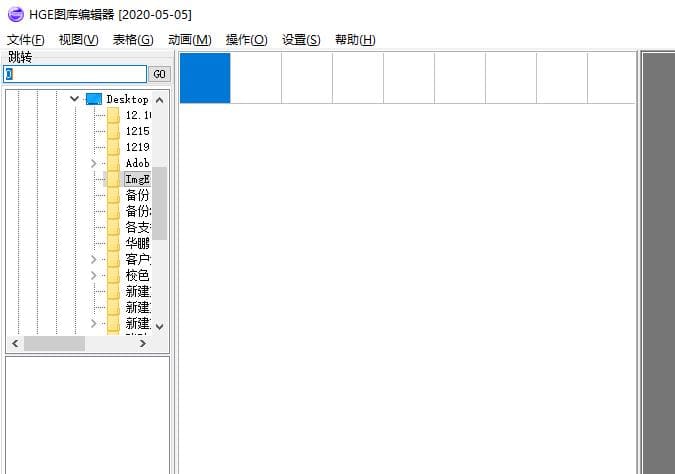Open the 文件(F) menu
675x474 pixels.
tap(25, 40)
